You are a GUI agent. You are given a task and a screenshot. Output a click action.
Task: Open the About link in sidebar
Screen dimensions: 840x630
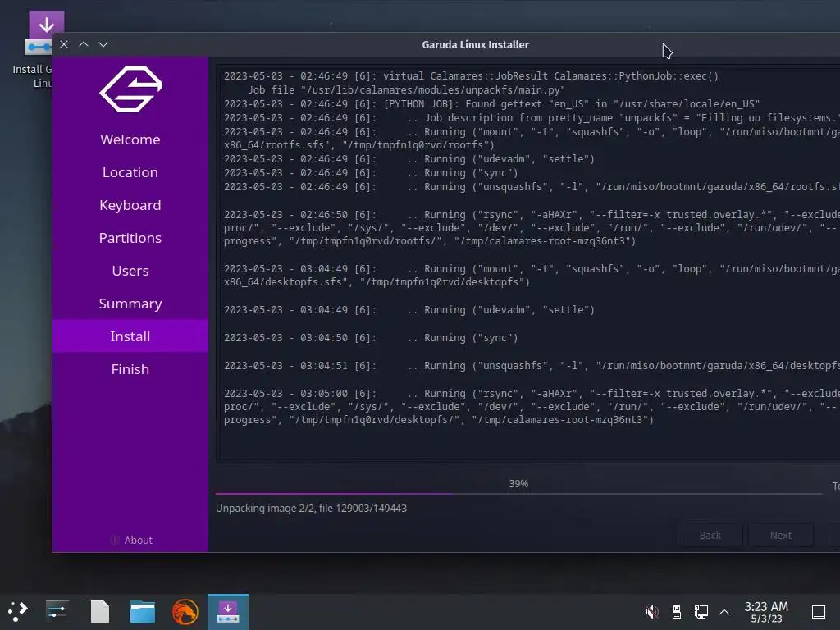(131, 540)
